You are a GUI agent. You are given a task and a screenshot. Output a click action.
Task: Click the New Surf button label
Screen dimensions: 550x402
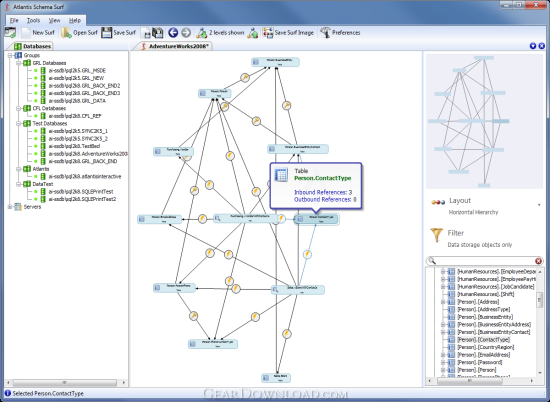tap(43, 33)
